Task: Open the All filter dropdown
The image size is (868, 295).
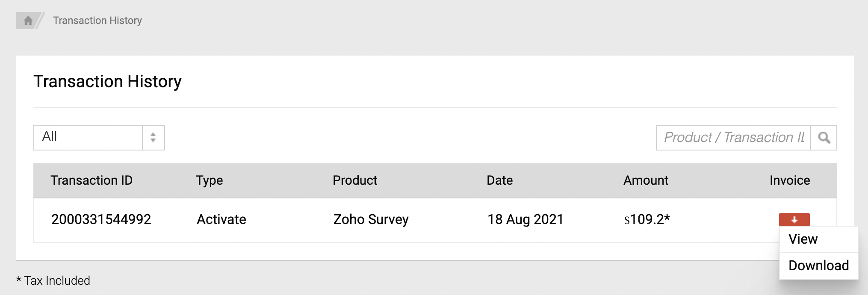Action: click(99, 138)
